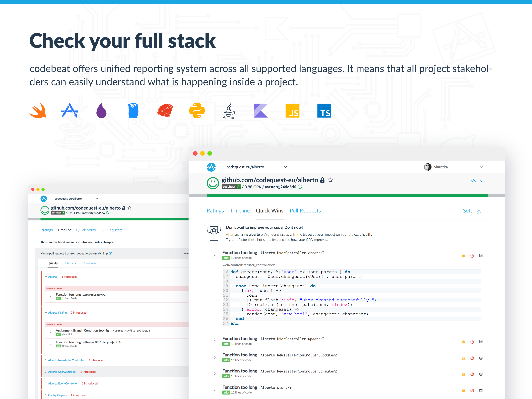Image resolution: width=532 pixels, height=399 pixels.
Task: Open codequest-eu/alberto project dropdown in front window
Action: (x=256, y=167)
